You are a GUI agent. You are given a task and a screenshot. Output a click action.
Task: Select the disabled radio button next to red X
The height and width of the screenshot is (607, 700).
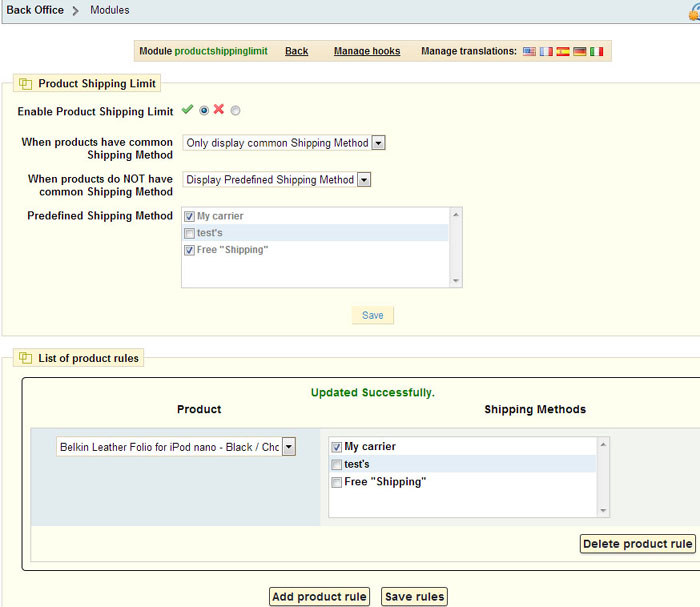(236, 111)
